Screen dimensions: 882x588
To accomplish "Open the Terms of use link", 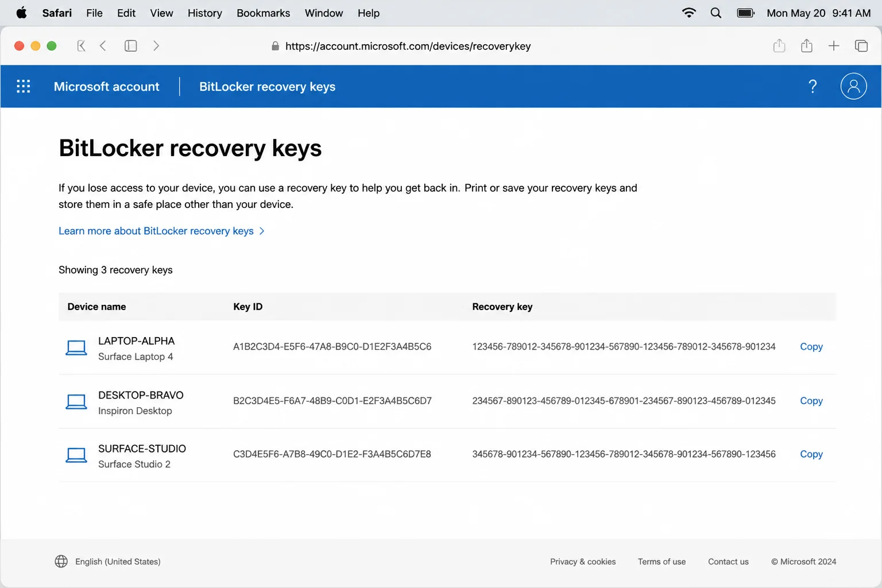I will point(661,562).
